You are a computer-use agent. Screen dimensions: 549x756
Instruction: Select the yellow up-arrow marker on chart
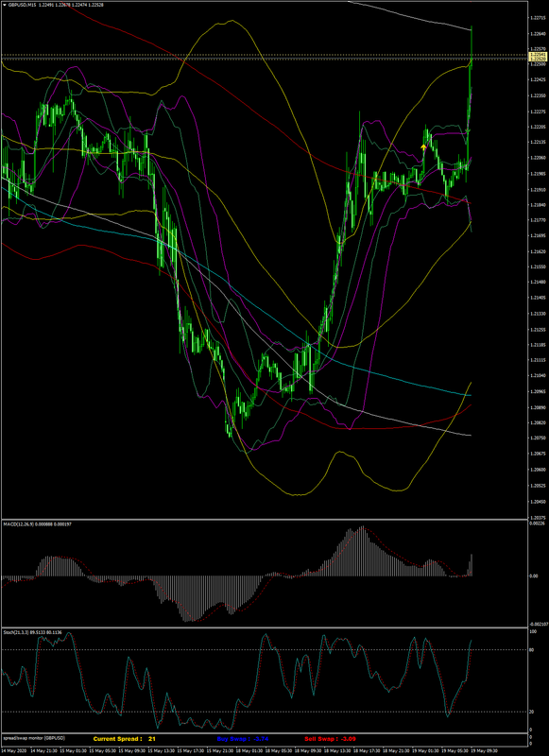click(423, 147)
